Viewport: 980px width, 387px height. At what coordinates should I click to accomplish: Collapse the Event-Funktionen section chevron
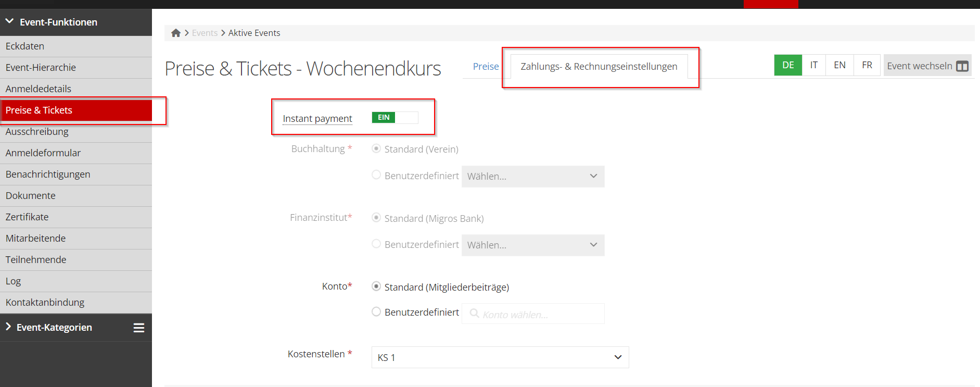click(x=9, y=21)
